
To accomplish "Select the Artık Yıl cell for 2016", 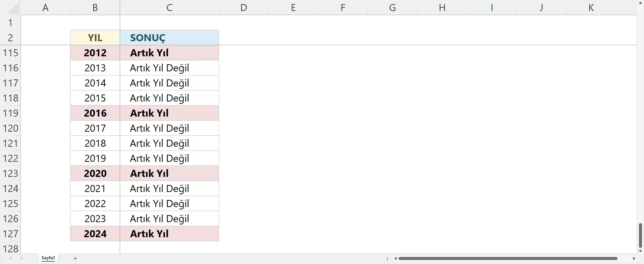I will [x=169, y=113].
